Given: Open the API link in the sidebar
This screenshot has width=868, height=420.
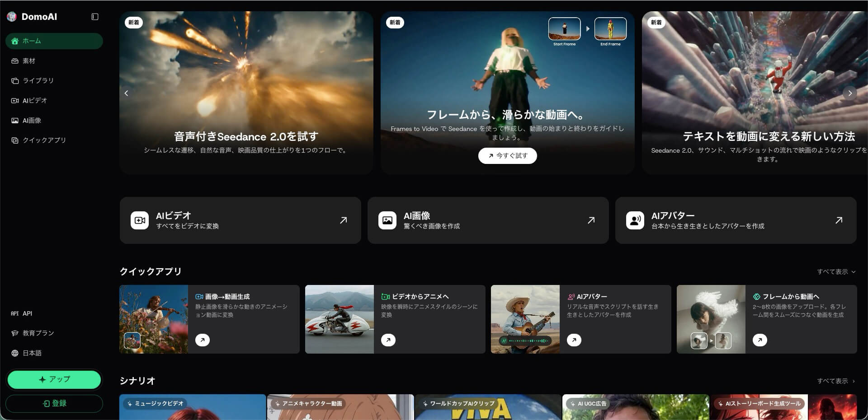Looking at the screenshot, I should 54,313.
